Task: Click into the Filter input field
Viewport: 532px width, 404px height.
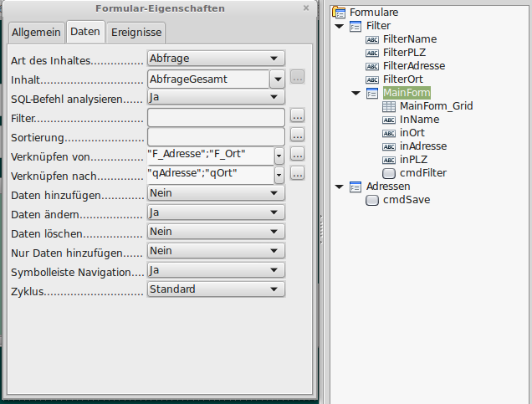Action: coord(216,117)
